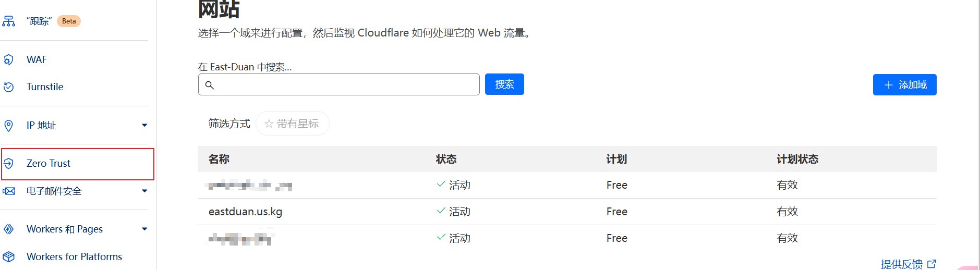Open the Zero Trust menu item
Screen dimensions: 980x270
click(x=49, y=164)
